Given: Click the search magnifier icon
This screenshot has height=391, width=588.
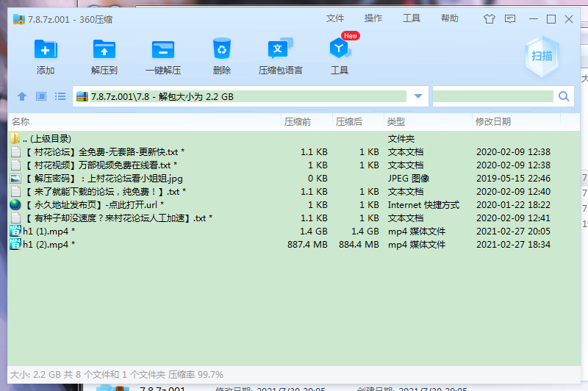Looking at the screenshot, I should coord(564,96).
